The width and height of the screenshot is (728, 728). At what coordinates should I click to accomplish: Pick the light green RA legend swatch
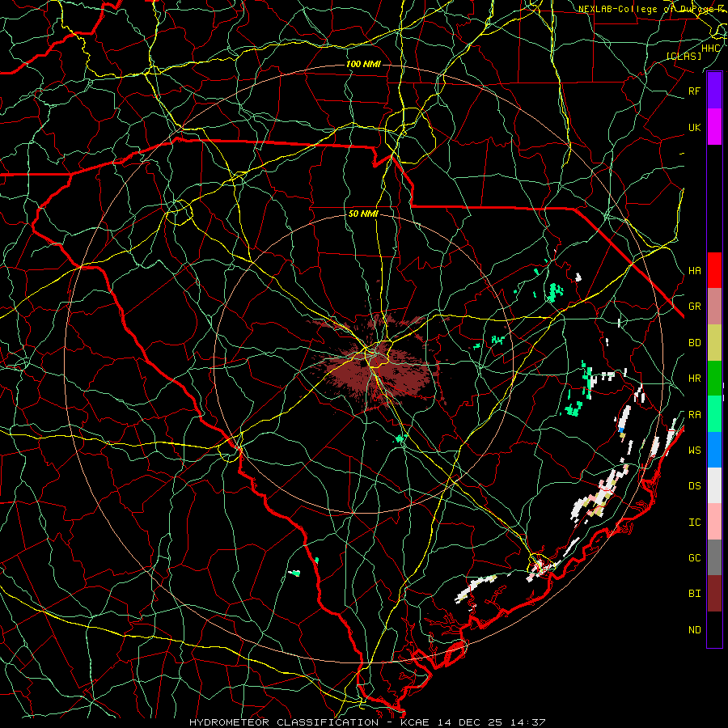(x=714, y=414)
